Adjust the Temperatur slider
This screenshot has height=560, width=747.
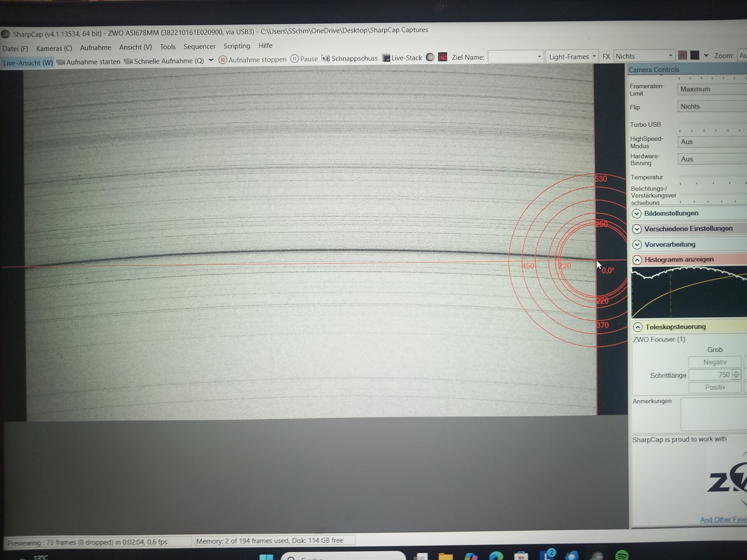pos(713,178)
